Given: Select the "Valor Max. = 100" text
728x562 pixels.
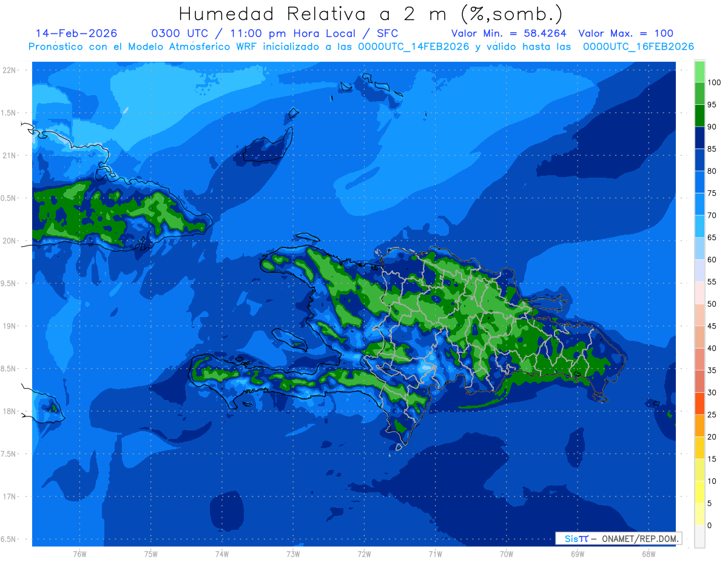Looking at the screenshot, I should (625, 33).
